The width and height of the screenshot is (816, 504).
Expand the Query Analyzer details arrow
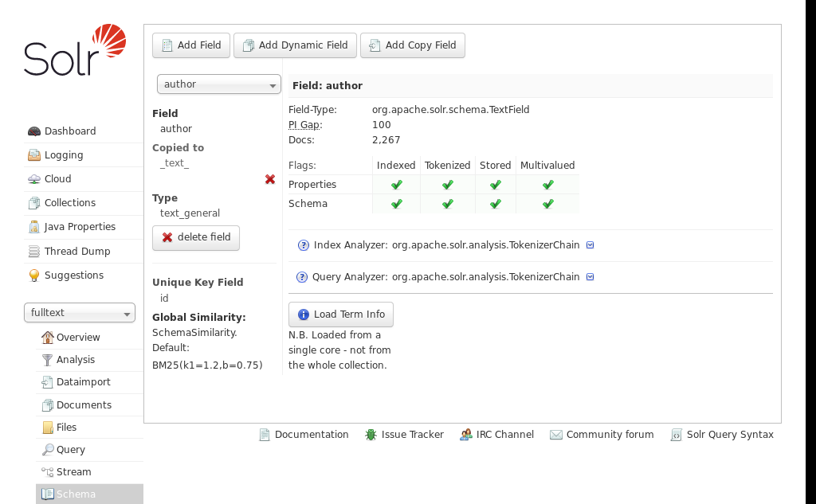590,277
